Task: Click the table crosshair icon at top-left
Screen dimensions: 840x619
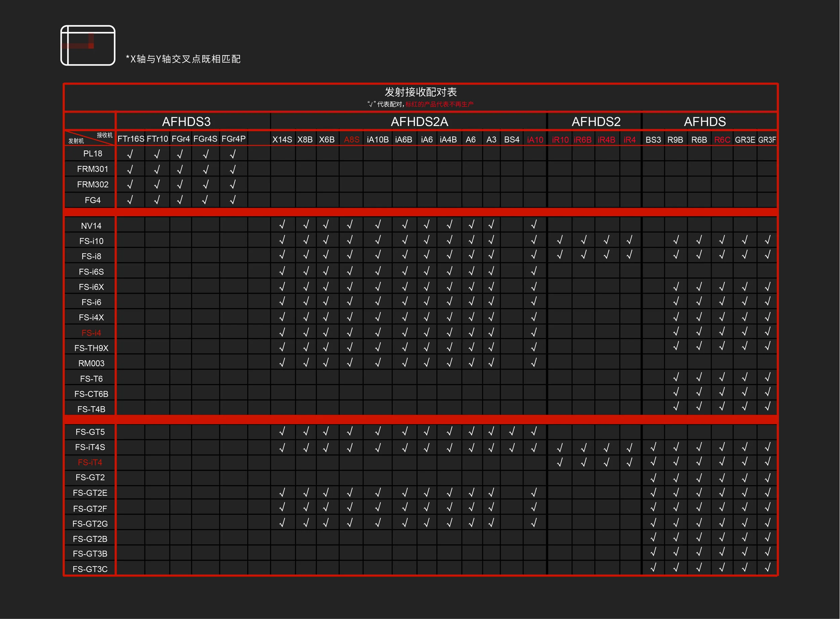Action: click(88, 45)
